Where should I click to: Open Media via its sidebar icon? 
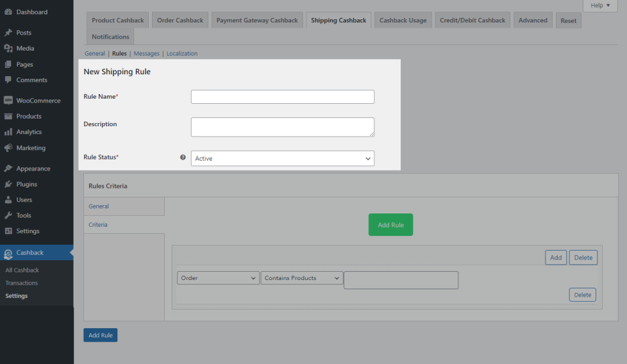click(x=8, y=49)
